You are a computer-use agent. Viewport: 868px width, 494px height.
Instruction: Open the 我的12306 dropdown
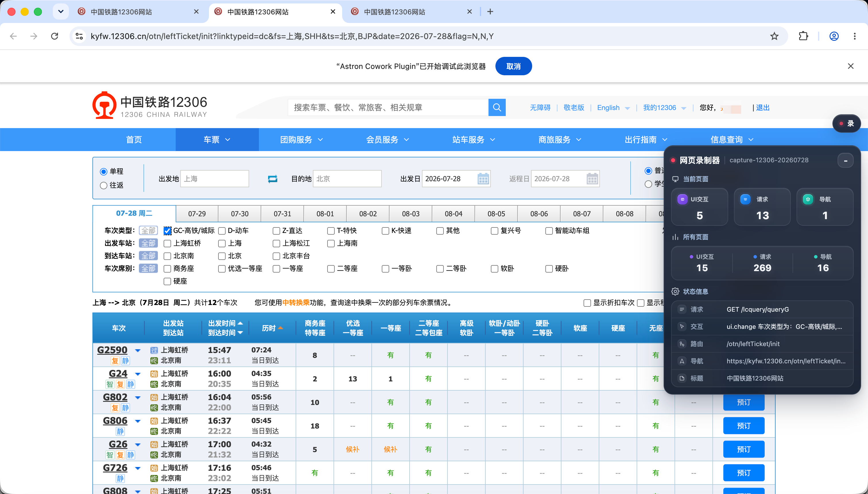pyautogui.click(x=664, y=107)
